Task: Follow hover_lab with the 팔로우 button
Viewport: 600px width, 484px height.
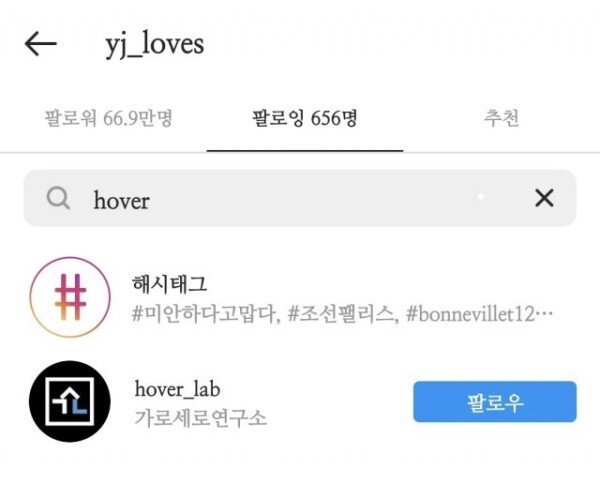Action: [495, 402]
